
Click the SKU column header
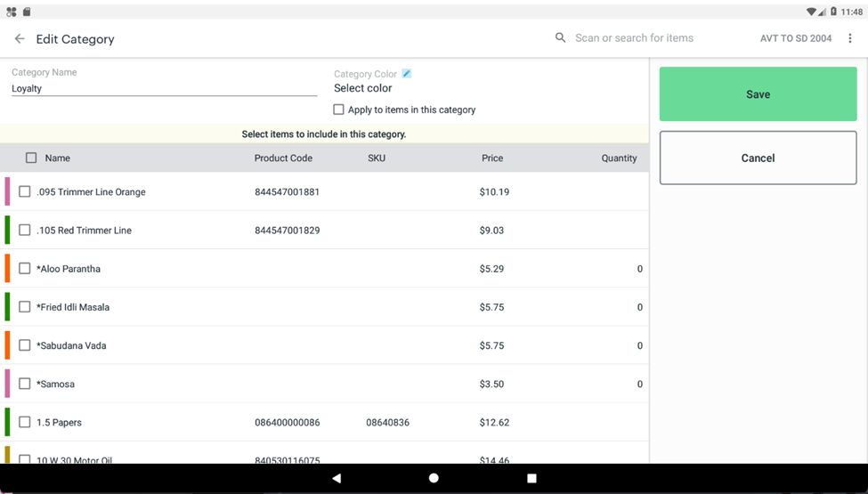(377, 158)
